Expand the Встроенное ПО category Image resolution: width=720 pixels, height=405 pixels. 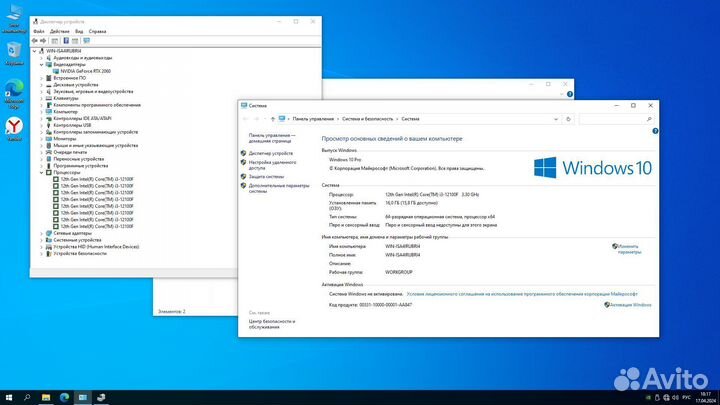click(x=41, y=78)
